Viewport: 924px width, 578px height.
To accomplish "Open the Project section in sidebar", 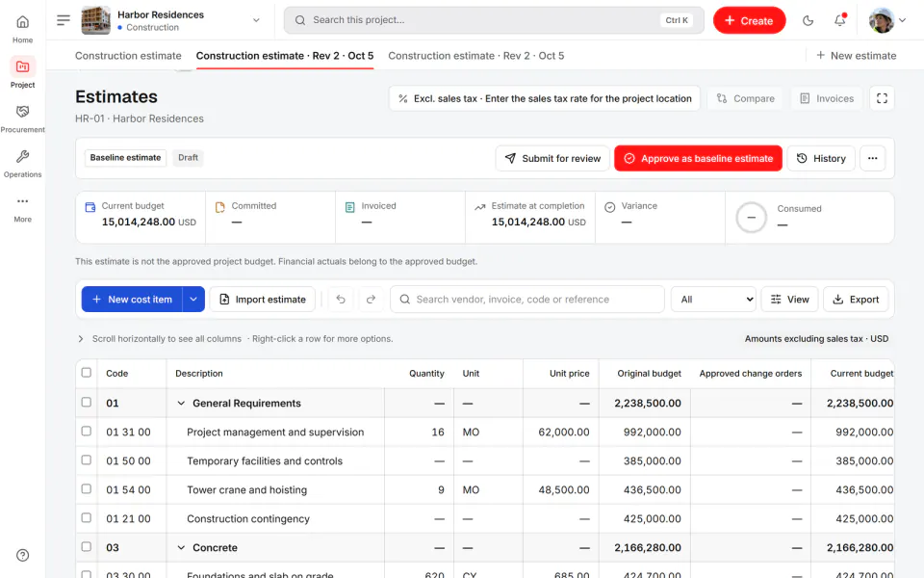I will tap(22, 73).
